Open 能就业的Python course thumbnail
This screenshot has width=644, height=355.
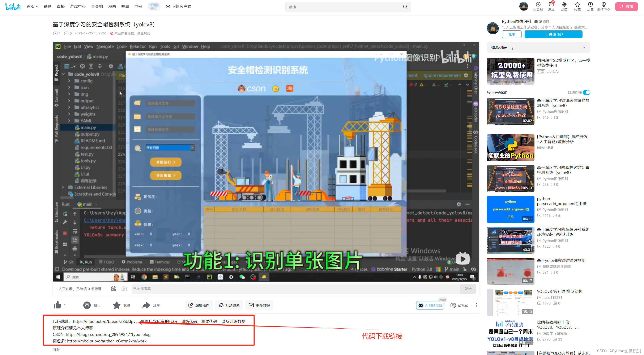(x=511, y=148)
